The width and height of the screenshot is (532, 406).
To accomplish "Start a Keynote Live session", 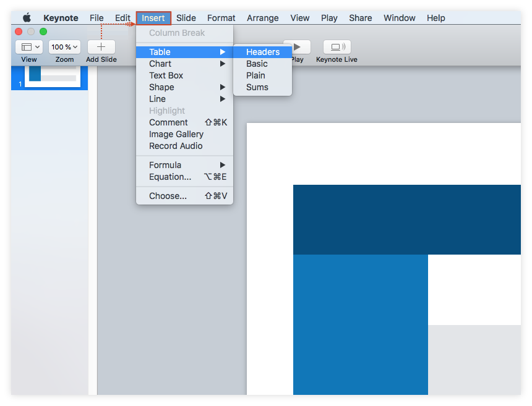I will click(336, 47).
